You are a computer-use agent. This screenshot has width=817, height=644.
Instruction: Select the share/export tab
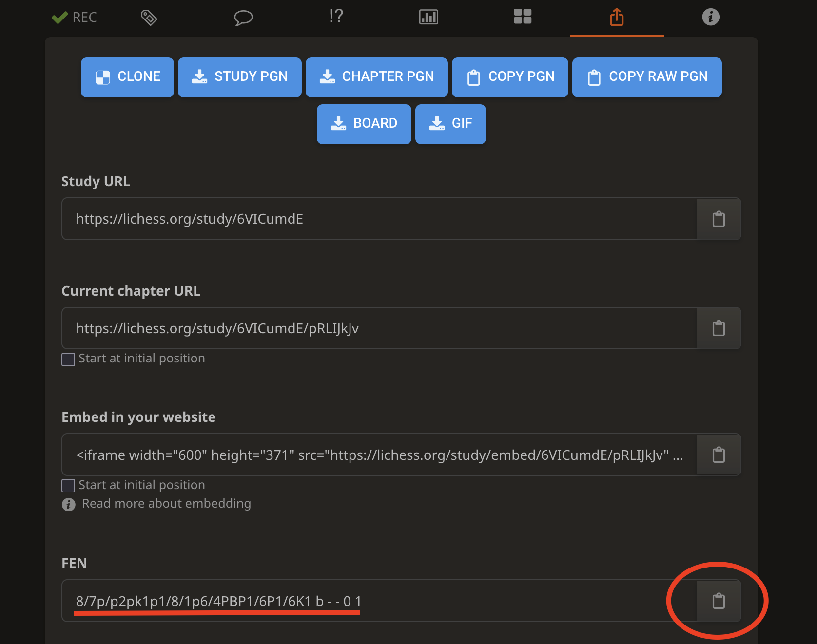[616, 17]
